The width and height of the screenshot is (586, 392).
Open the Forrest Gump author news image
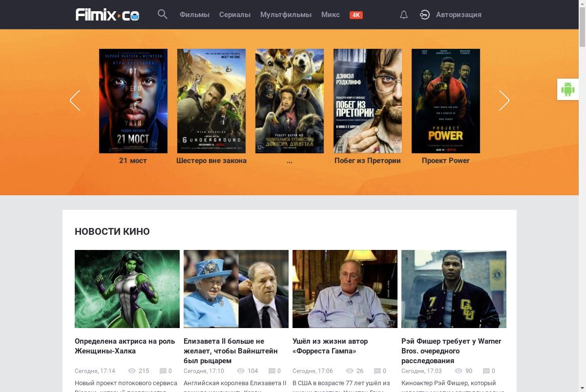(x=345, y=289)
